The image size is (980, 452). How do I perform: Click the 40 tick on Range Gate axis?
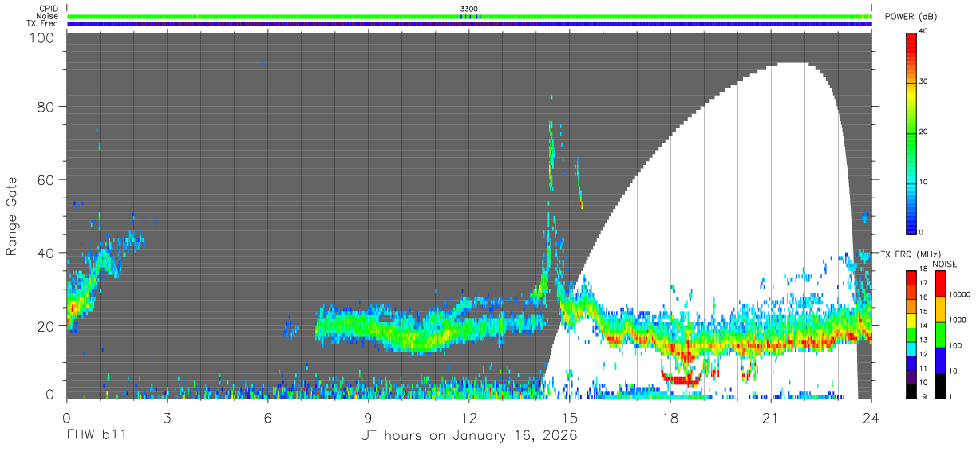point(45,253)
